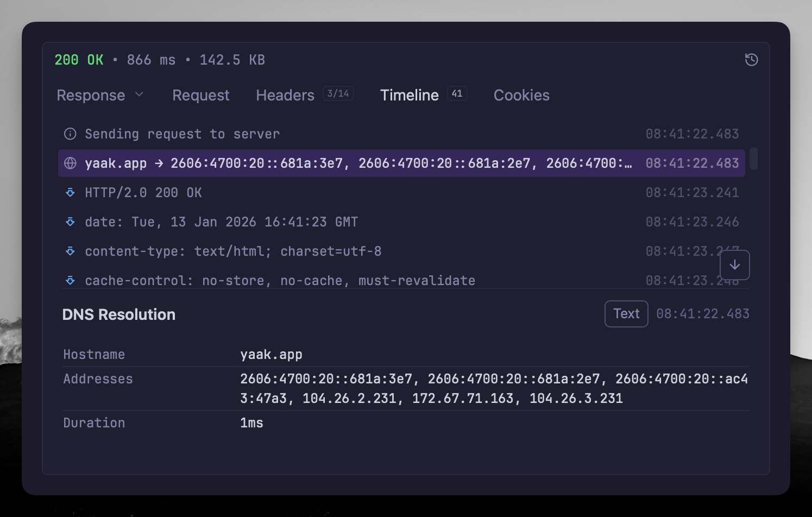Click the globe icon on yaak.app row
This screenshot has width=812, height=517.
pyautogui.click(x=70, y=163)
